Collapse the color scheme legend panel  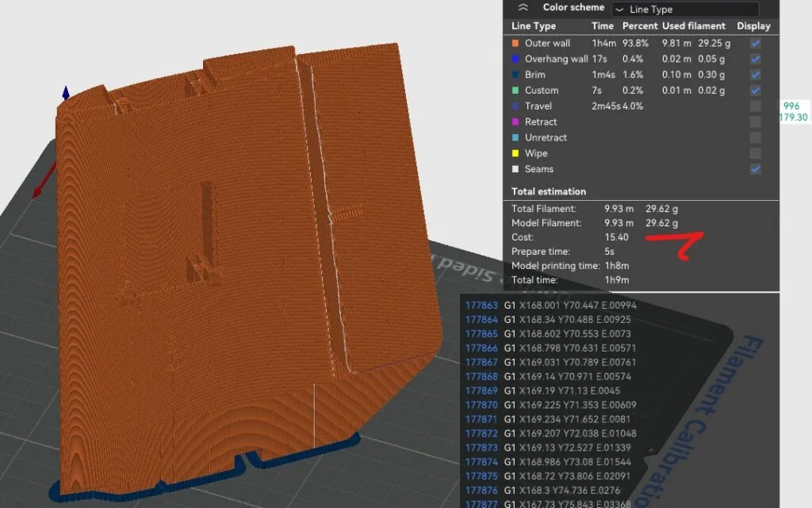click(523, 7)
